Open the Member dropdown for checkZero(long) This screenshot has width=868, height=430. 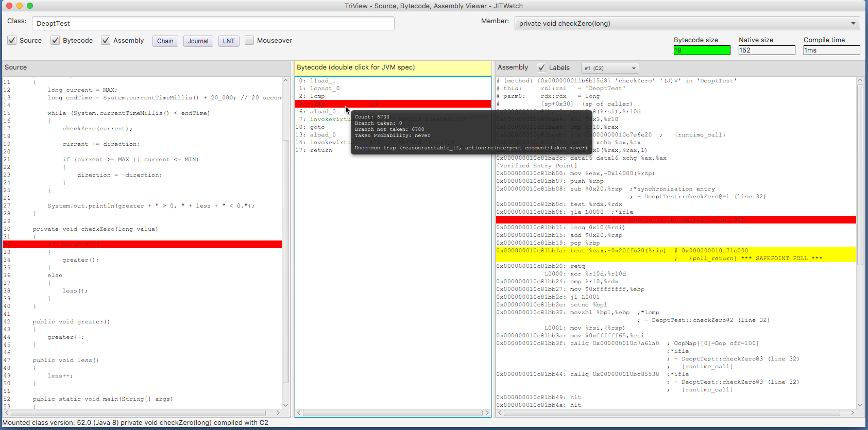click(688, 23)
